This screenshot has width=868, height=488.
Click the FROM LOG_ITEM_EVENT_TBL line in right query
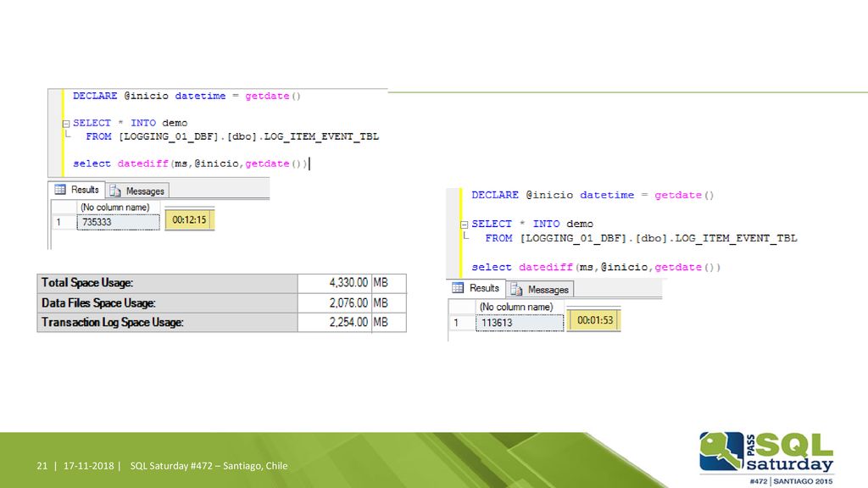click(x=641, y=238)
